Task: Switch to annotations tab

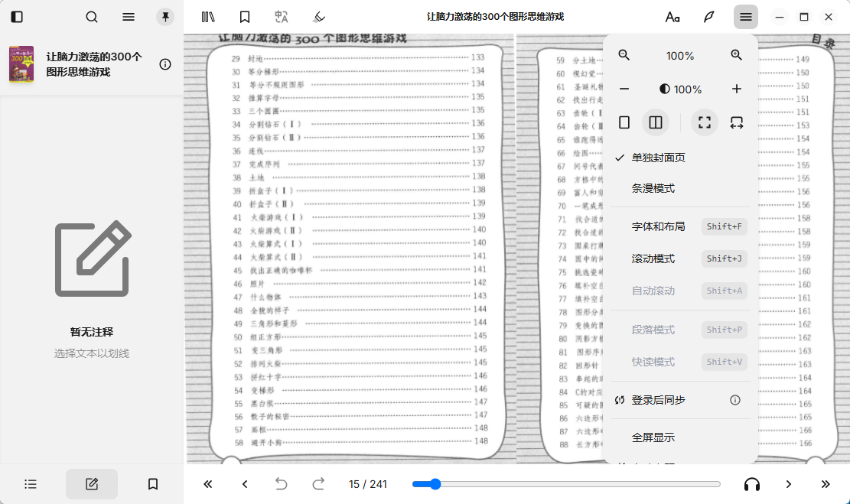Action: 92,484
